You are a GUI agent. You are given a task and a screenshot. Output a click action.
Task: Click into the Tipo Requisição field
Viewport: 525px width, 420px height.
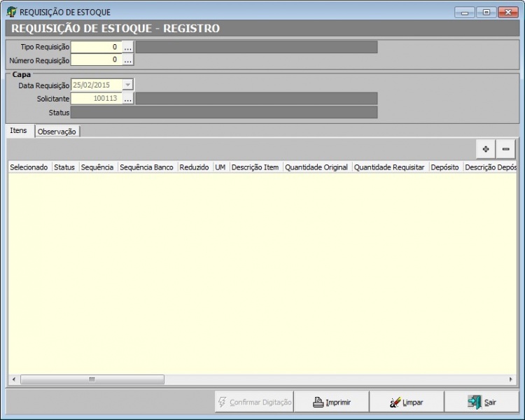point(97,47)
